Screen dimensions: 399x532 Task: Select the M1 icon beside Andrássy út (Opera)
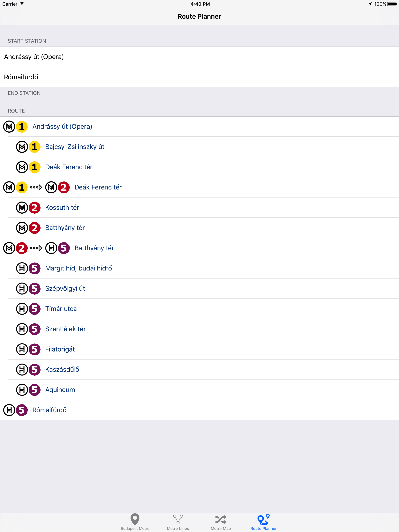16,127
